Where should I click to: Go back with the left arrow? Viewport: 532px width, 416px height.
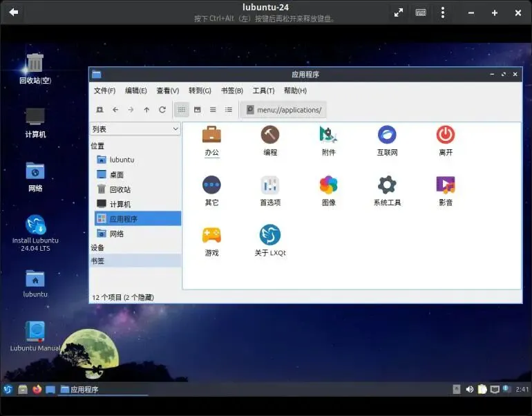[x=115, y=110]
